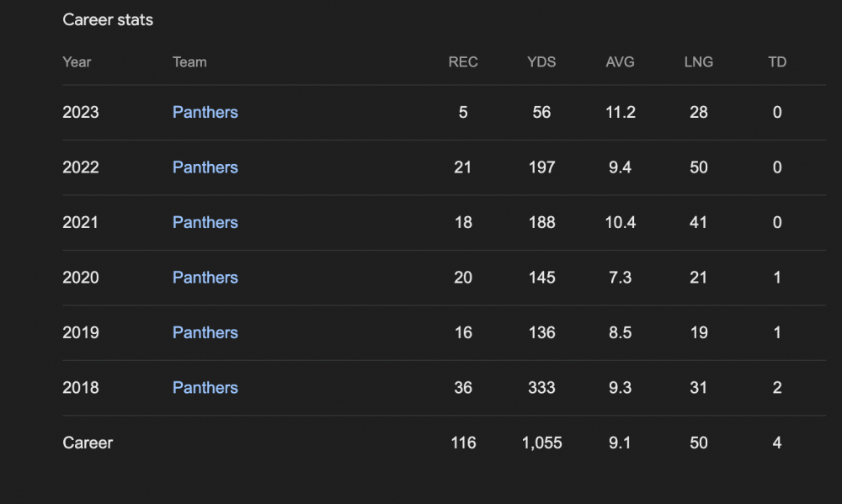Click the Year column header
Screen dimensions: 842x504
coord(77,62)
